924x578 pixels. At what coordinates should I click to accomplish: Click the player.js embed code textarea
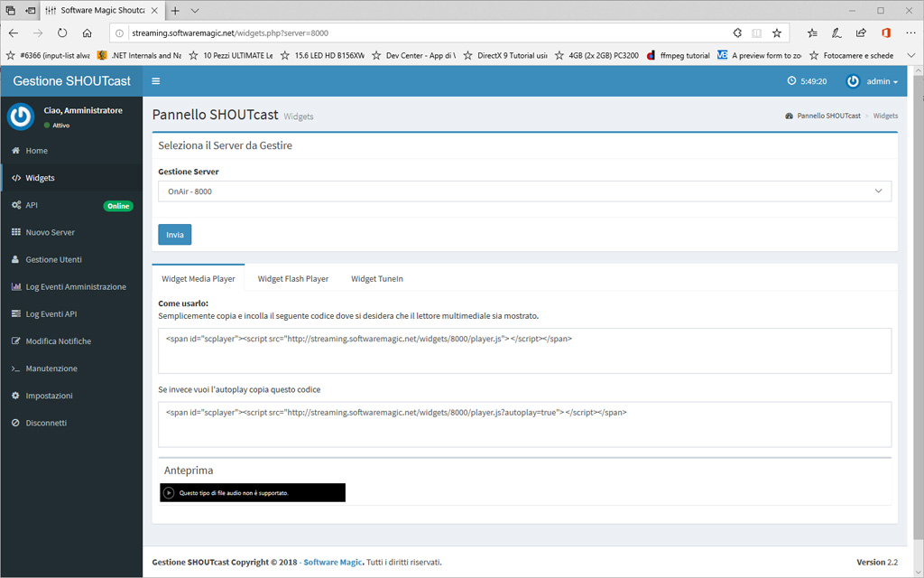[524, 351]
